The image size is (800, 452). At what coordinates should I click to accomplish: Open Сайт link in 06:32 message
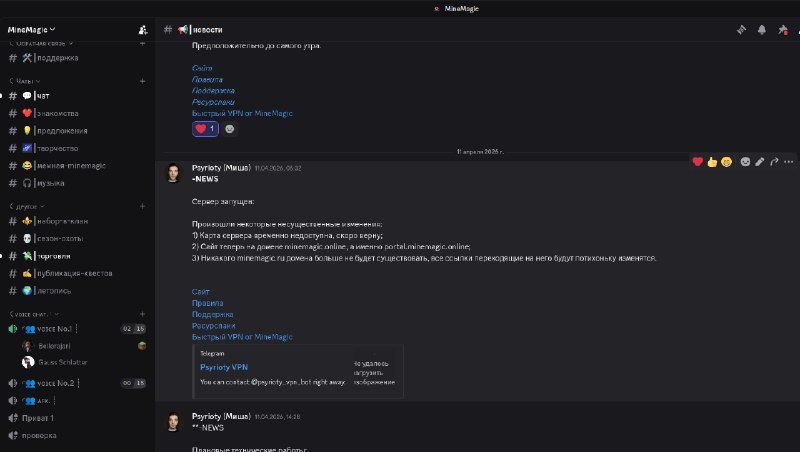click(201, 292)
